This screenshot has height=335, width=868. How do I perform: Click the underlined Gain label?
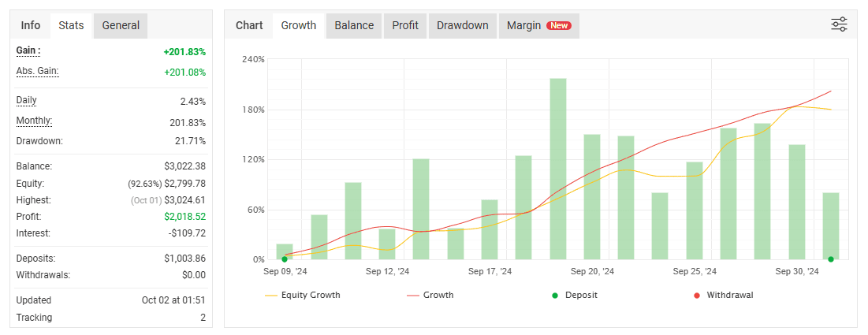[x=28, y=51]
